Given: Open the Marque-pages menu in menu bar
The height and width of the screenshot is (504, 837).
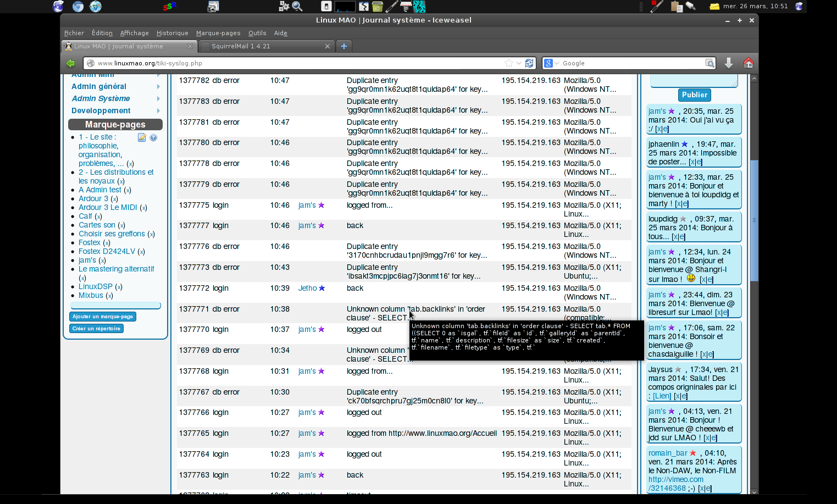Looking at the screenshot, I should tap(218, 33).
